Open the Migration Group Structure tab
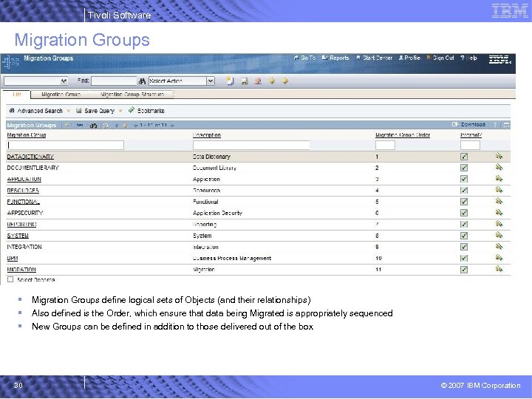This screenshot has width=532, height=399. [x=132, y=95]
